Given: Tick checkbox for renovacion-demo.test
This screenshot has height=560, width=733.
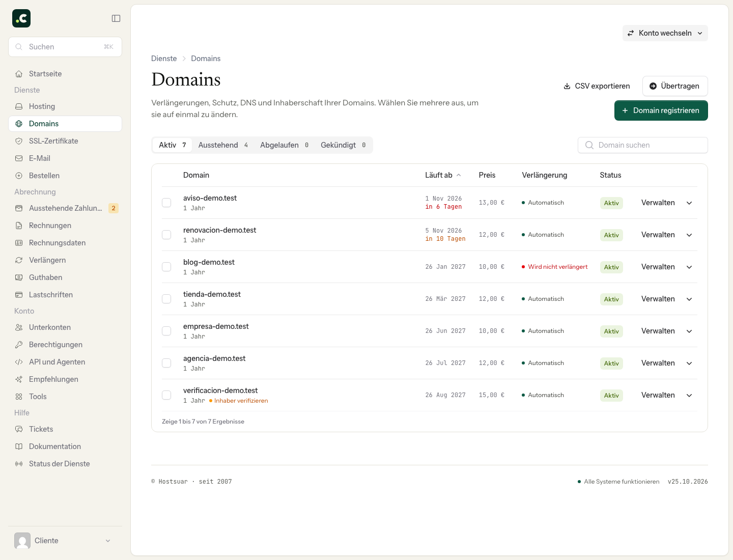Looking at the screenshot, I should [x=166, y=235].
